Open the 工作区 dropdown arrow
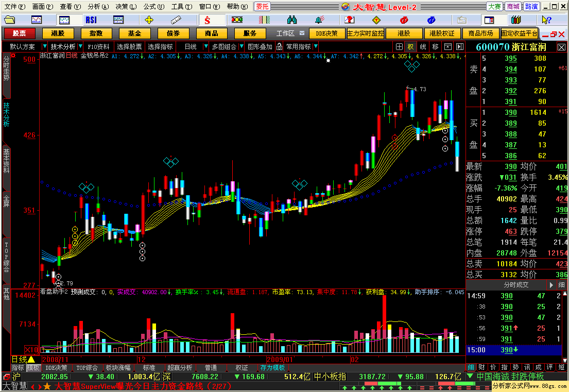 [302, 33]
